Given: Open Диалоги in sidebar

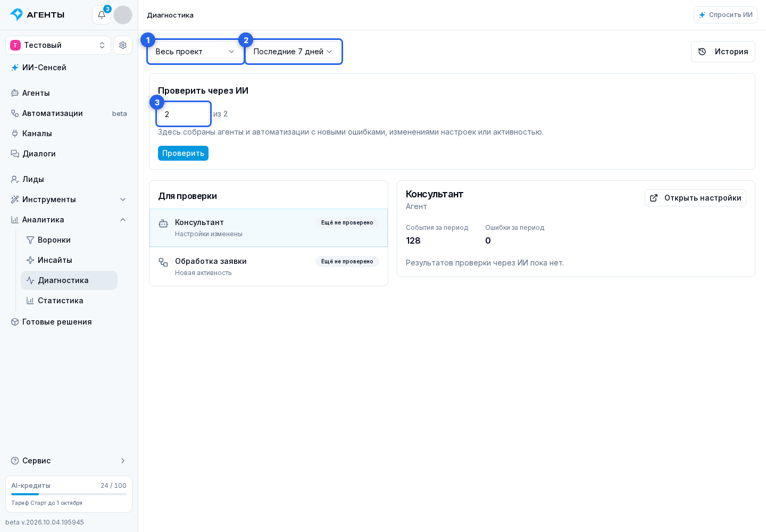Looking at the screenshot, I should [69, 154].
